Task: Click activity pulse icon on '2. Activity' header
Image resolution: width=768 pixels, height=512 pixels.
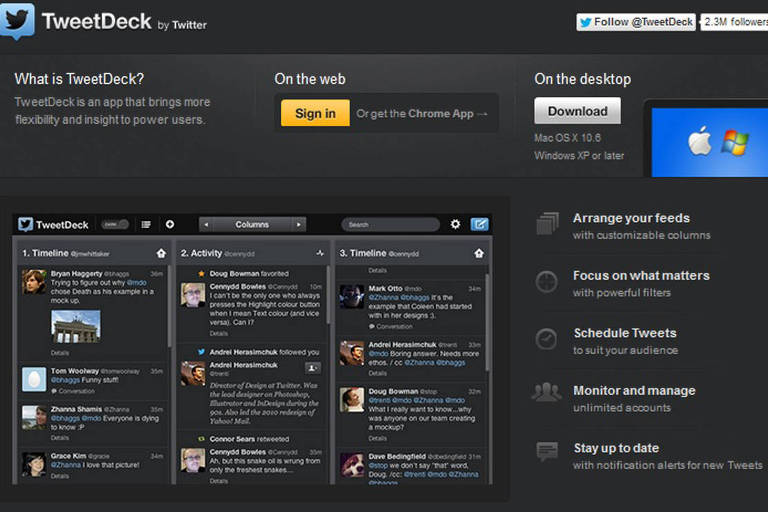Action: coord(320,253)
